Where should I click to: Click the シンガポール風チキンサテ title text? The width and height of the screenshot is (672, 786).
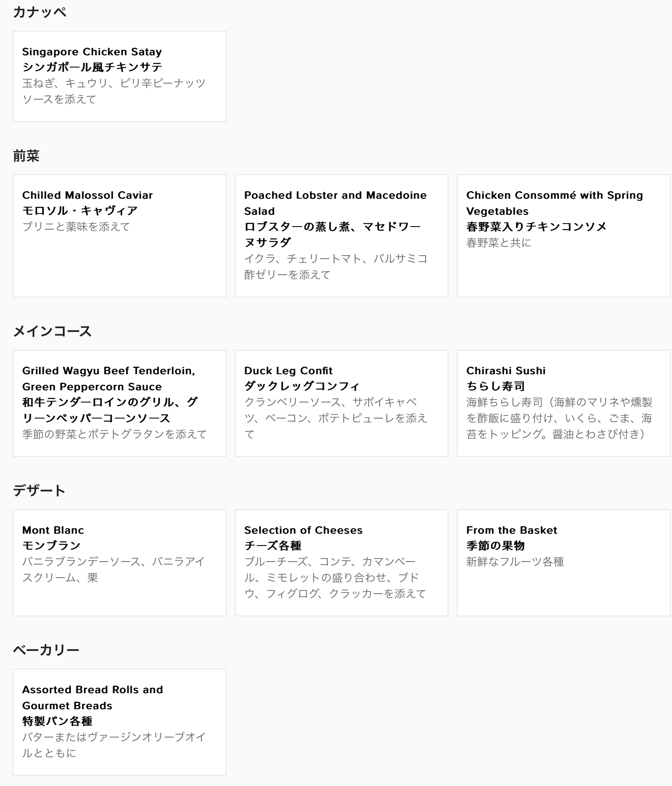click(x=92, y=67)
